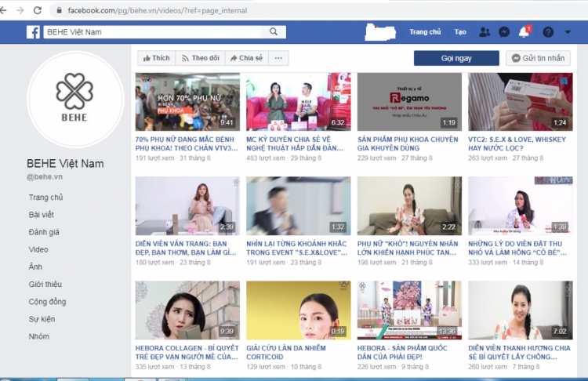This screenshot has height=381, width=588.
Task: Open title NHỮNG LÝ DO VIÊN ĐẶT THU NHỎ
Action: click(x=517, y=248)
